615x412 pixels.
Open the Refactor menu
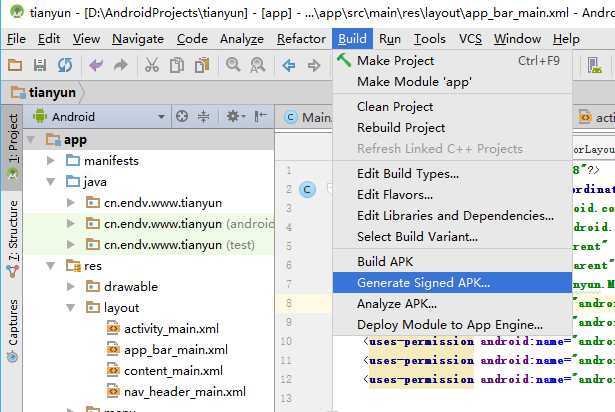(301, 39)
